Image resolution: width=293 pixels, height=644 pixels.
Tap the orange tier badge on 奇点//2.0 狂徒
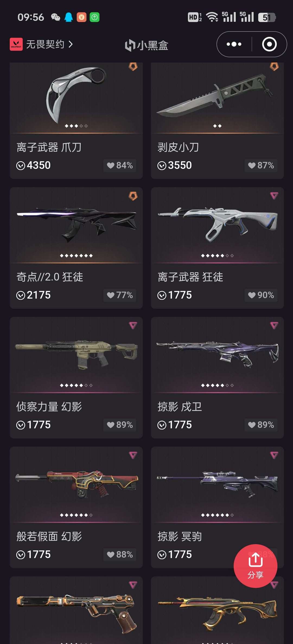coord(133,196)
